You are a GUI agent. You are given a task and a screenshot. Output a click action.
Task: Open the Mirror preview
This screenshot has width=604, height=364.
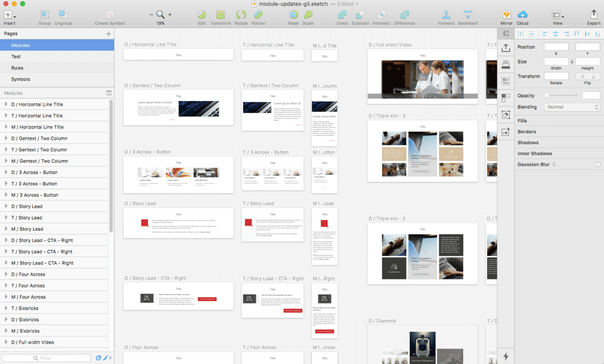(x=506, y=15)
